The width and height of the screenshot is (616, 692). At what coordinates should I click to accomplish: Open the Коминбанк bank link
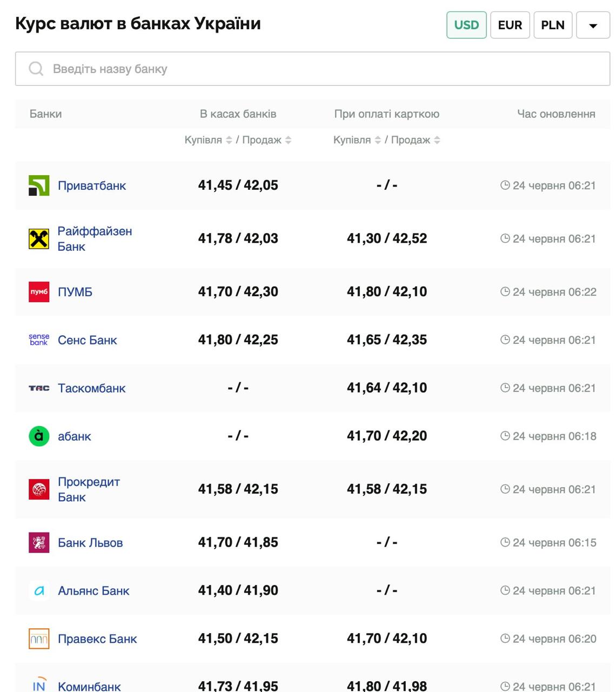coord(89,686)
